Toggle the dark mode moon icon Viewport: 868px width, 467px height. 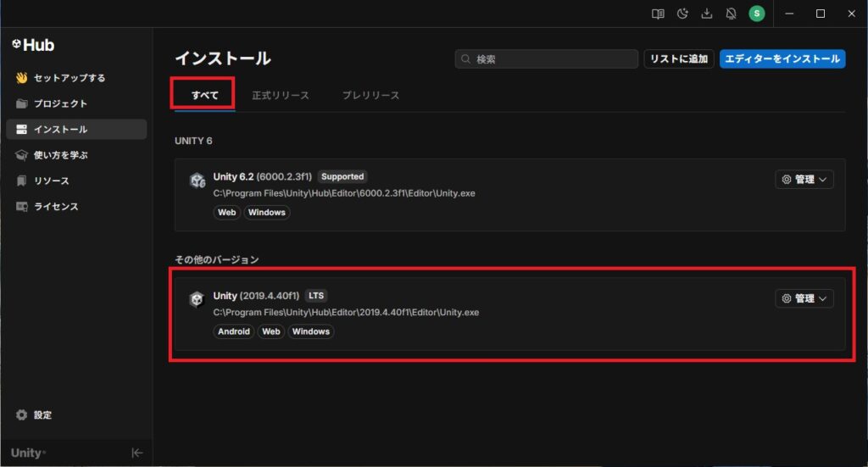[682, 14]
